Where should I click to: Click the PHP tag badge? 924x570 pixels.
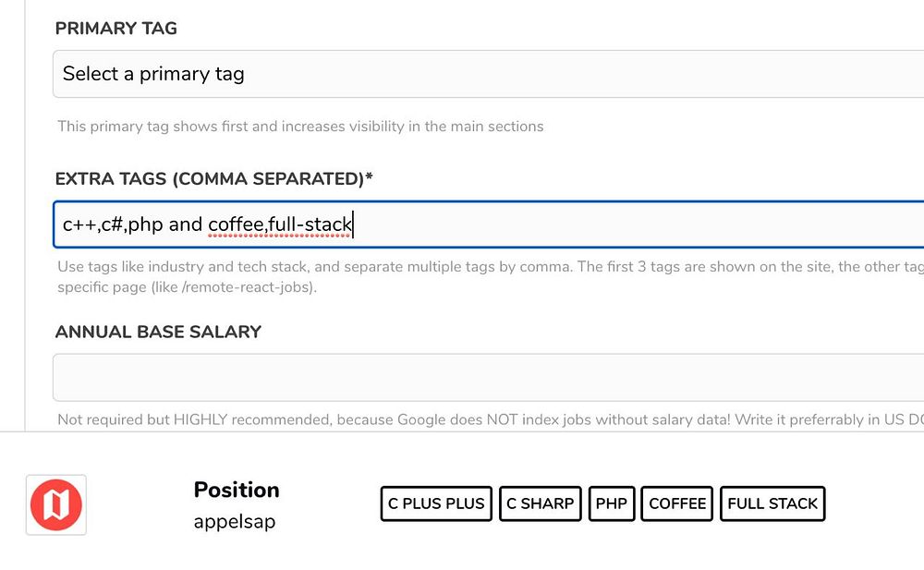pyautogui.click(x=612, y=503)
